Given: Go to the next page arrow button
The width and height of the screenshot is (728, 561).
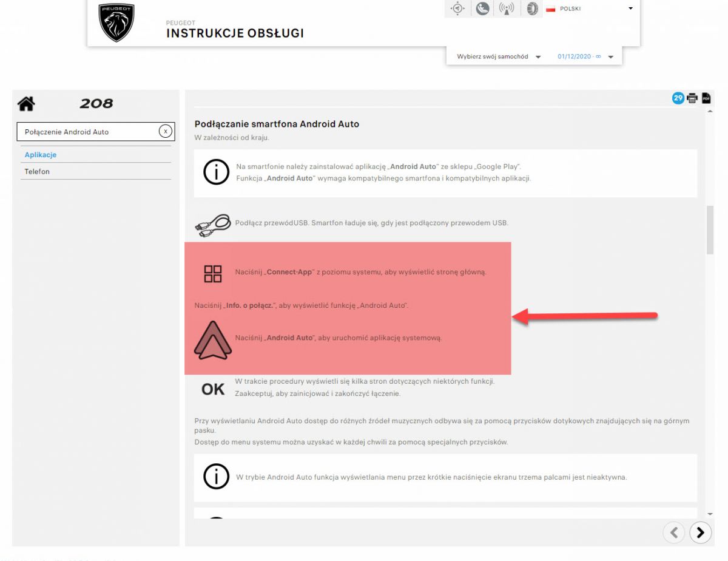Looking at the screenshot, I should (x=701, y=532).
